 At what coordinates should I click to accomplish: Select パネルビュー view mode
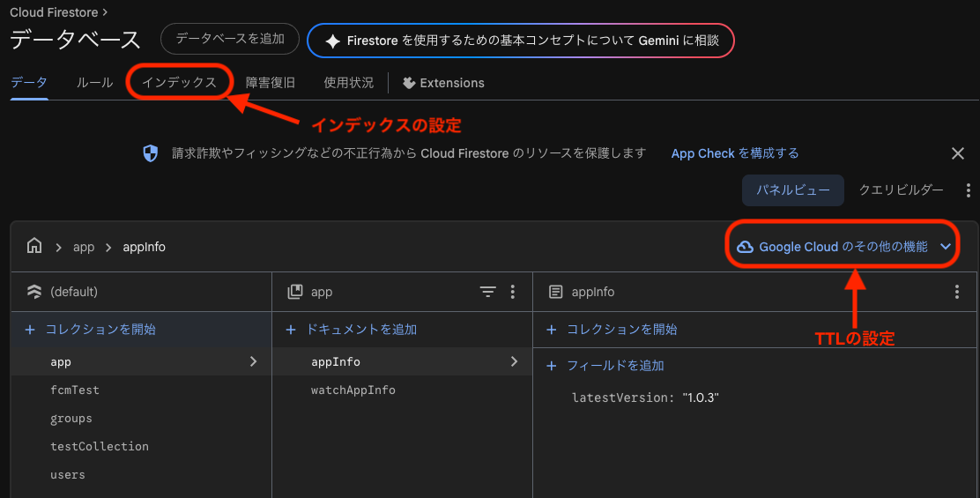tap(793, 190)
